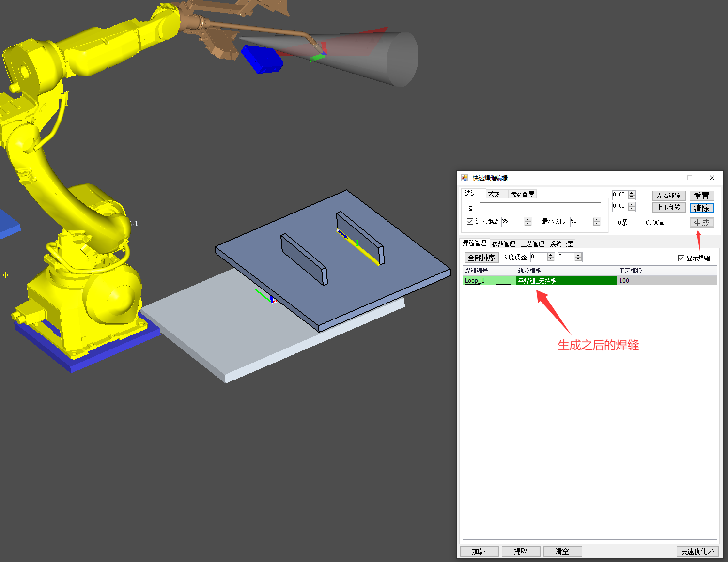Select the blue sensor box on torch
This screenshot has height=562, width=728.
click(262, 60)
